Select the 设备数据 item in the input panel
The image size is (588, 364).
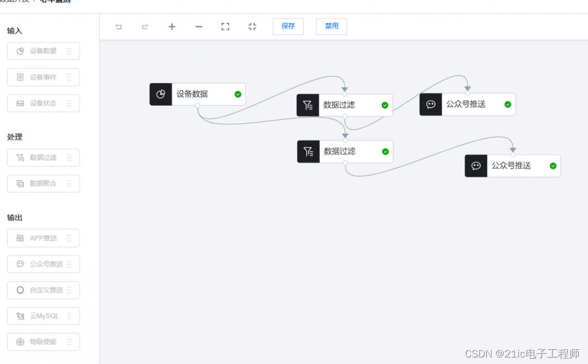point(44,51)
